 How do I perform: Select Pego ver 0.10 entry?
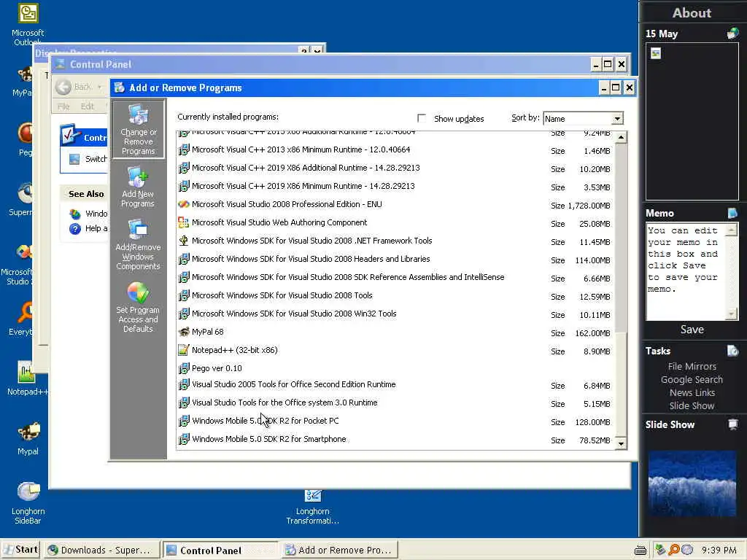point(395,368)
